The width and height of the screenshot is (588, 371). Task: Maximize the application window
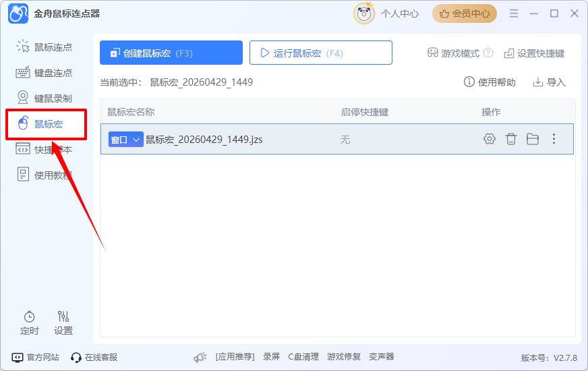click(x=554, y=13)
